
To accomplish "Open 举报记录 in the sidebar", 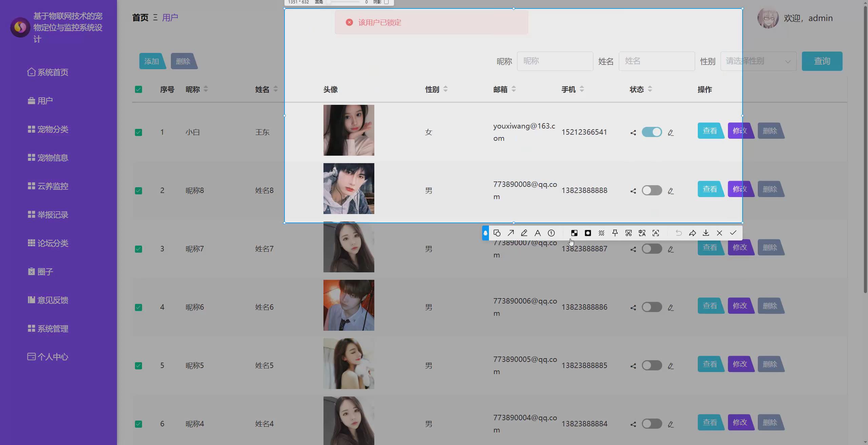I will [x=53, y=215].
